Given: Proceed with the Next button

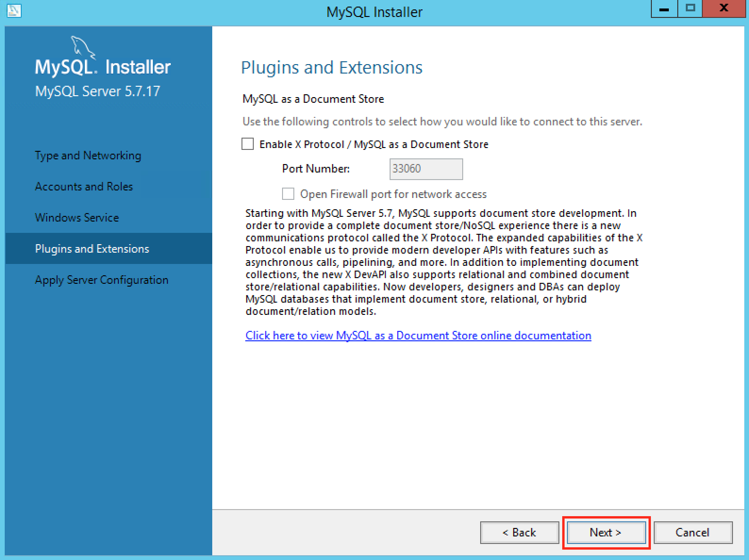Looking at the screenshot, I should (x=606, y=533).
